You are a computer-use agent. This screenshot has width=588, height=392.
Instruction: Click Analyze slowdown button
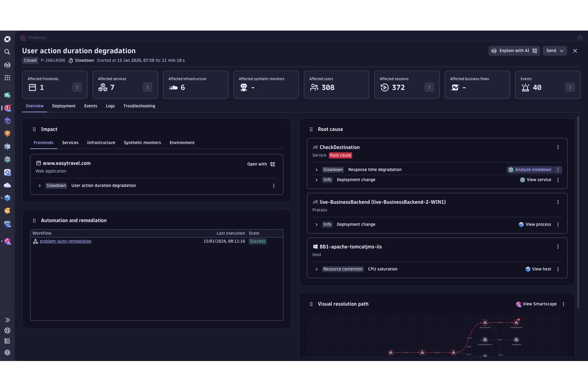(530, 170)
